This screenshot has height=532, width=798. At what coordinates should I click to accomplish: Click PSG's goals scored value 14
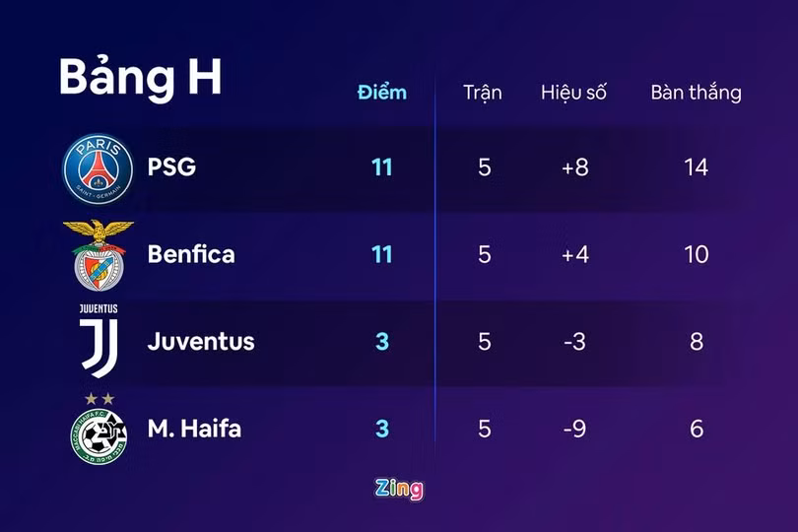[696, 166]
